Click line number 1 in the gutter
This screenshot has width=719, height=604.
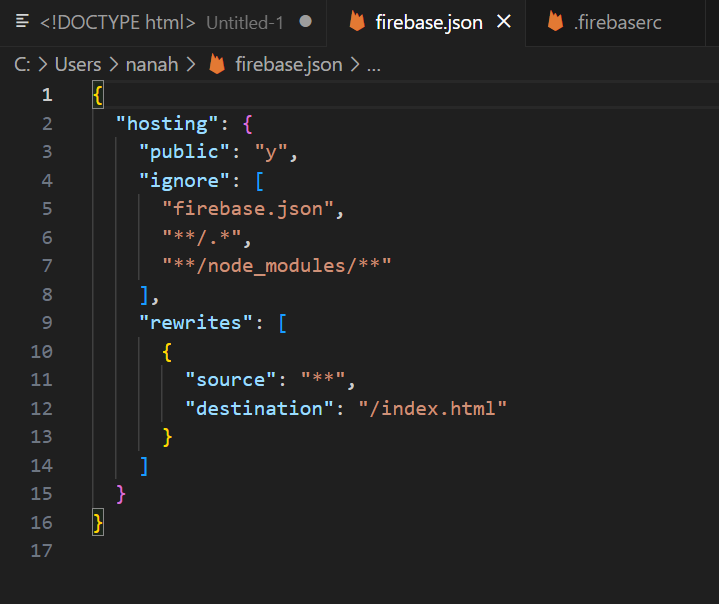pos(47,95)
